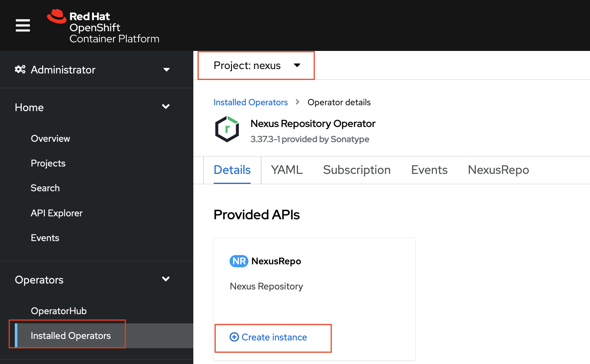Click the plus icon beside Create instance
This screenshot has height=364, width=590.
coord(234,337)
